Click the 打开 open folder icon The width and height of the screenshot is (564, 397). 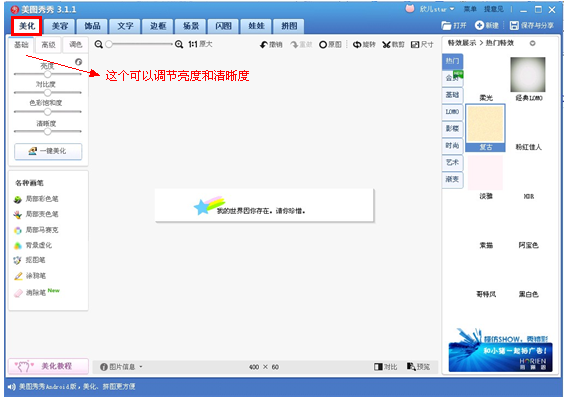[x=446, y=26]
